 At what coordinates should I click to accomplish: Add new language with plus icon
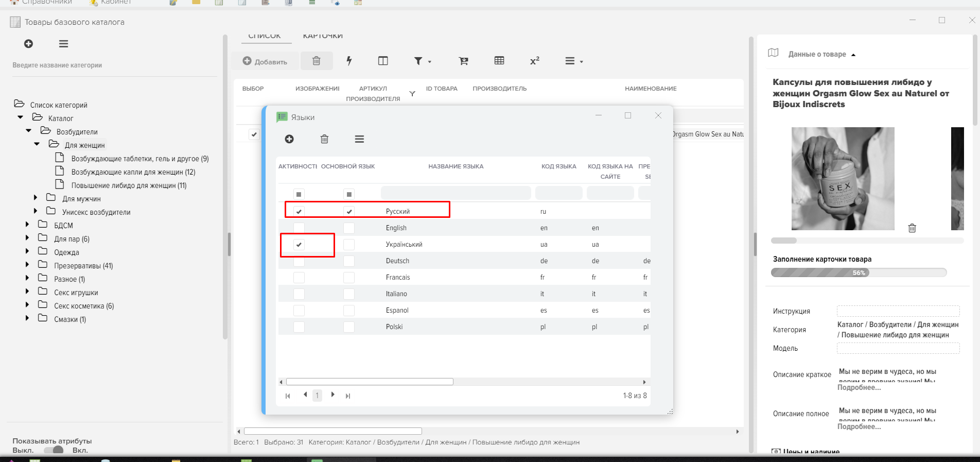click(289, 139)
